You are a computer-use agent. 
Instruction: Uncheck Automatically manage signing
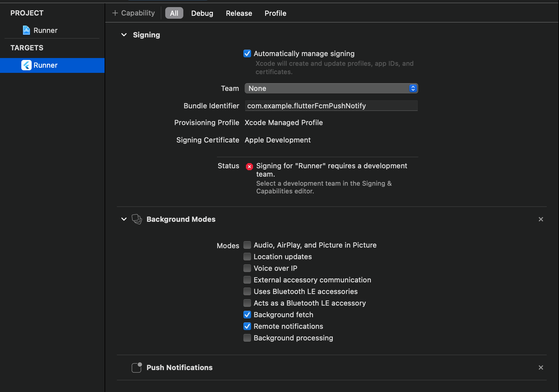(247, 54)
